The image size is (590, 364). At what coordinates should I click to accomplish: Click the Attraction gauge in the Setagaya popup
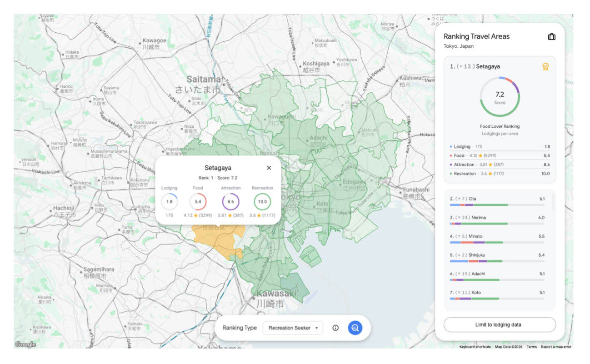pos(230,201)
